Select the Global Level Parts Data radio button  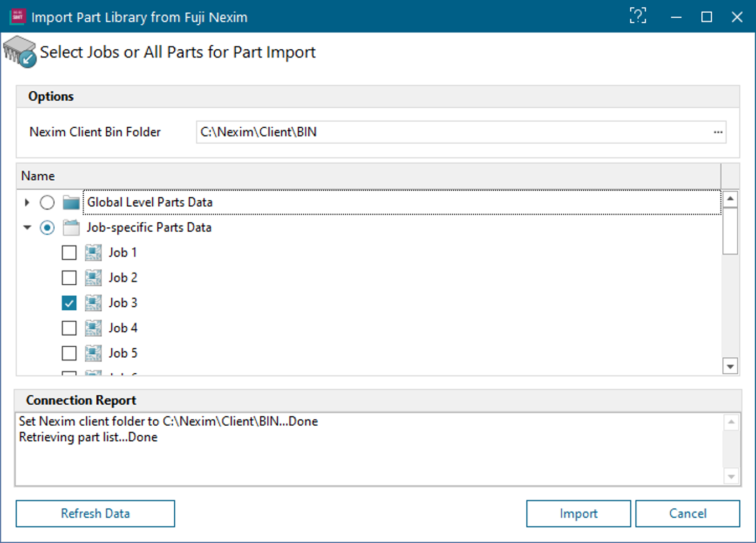point(47,202)
